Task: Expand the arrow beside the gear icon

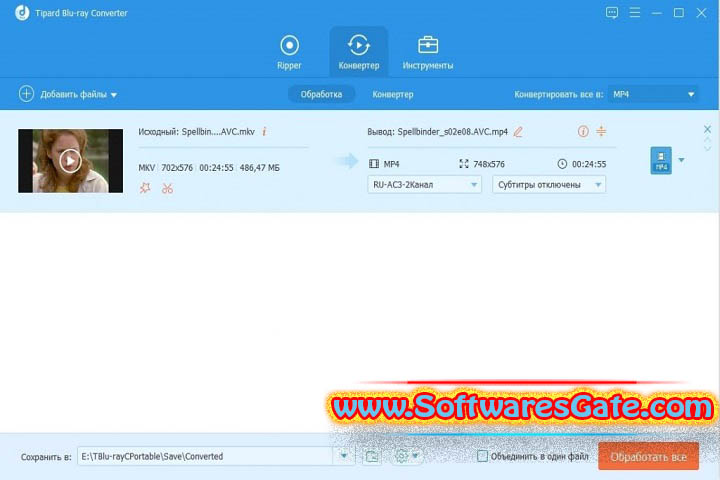Action: click(x=415, y=456)
